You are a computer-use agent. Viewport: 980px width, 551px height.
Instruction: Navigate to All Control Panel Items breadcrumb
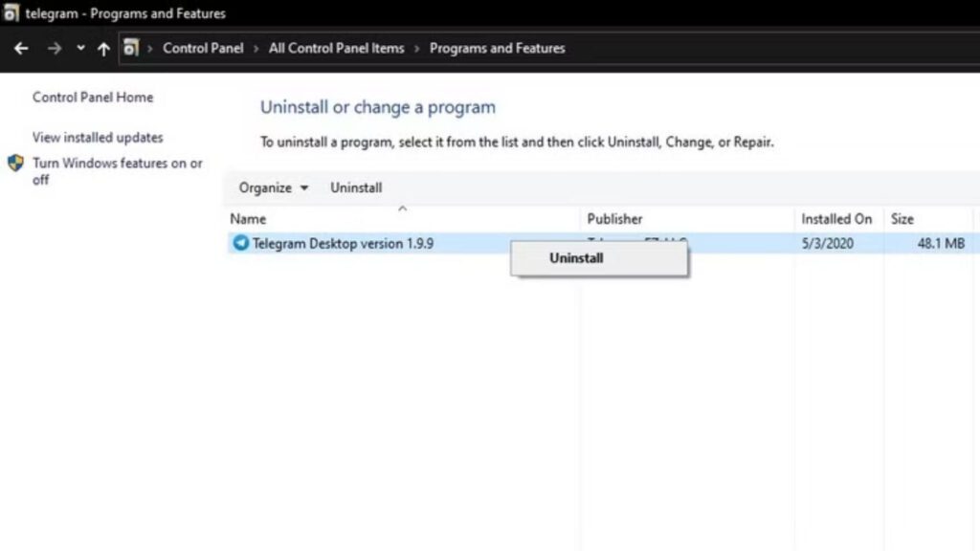[336, 49]
